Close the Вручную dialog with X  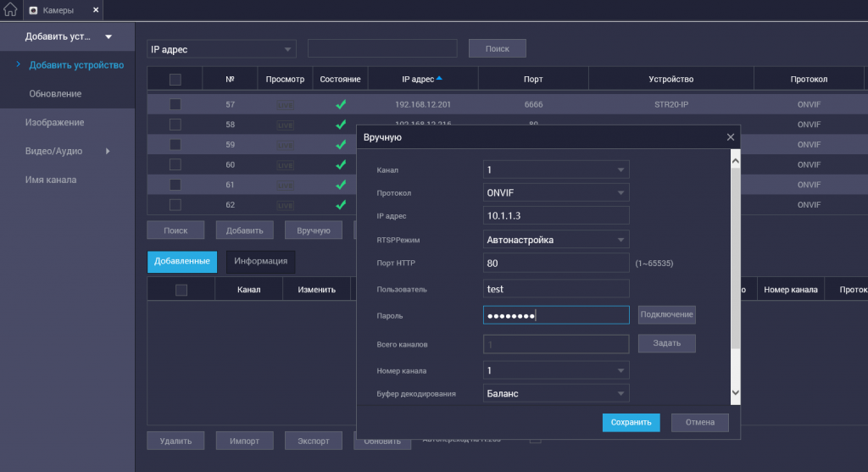[x=731, y=136]
